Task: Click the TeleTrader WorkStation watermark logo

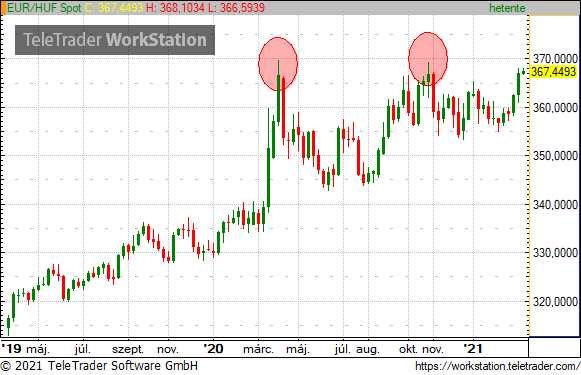Action: [115, 40]
